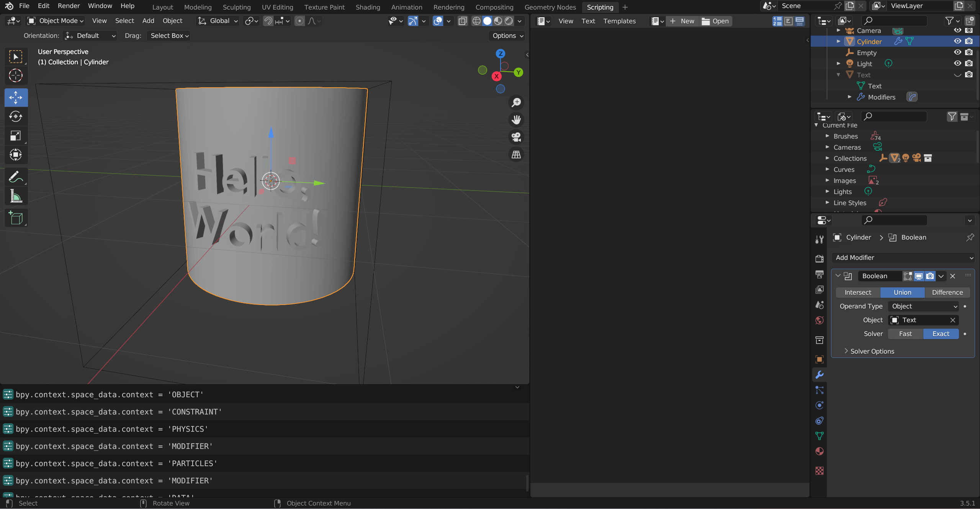The image size is (980, 509).
Task: Open the text editor Templates menu
Action: click(619, 21)
